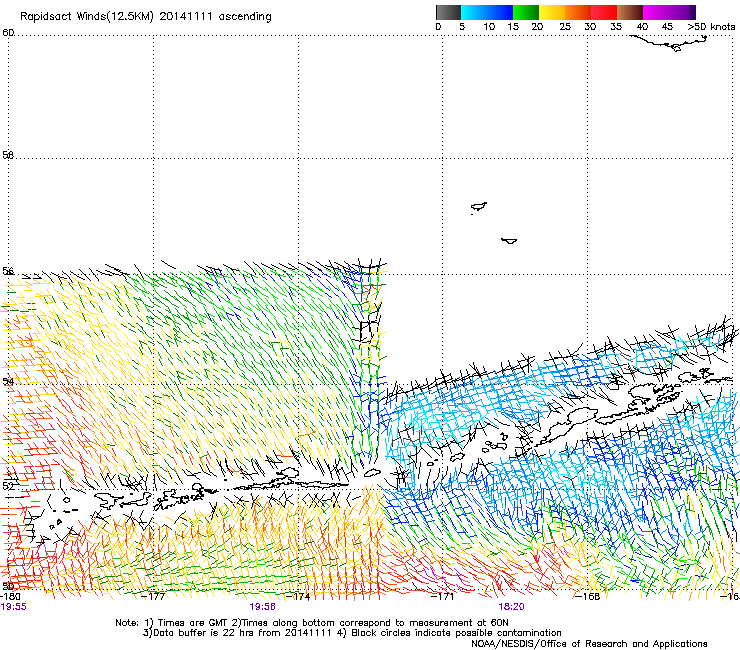Viewport: 740px width, 650px height.
Task: Click the -177 longitude axis label
Action: [x=153, y=597]
